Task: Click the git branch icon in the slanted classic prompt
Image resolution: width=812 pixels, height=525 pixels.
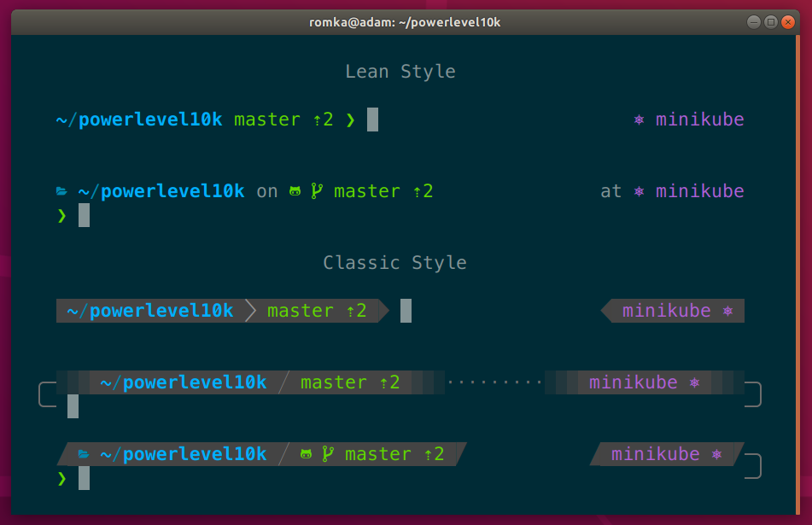Action: coord(328,454)
